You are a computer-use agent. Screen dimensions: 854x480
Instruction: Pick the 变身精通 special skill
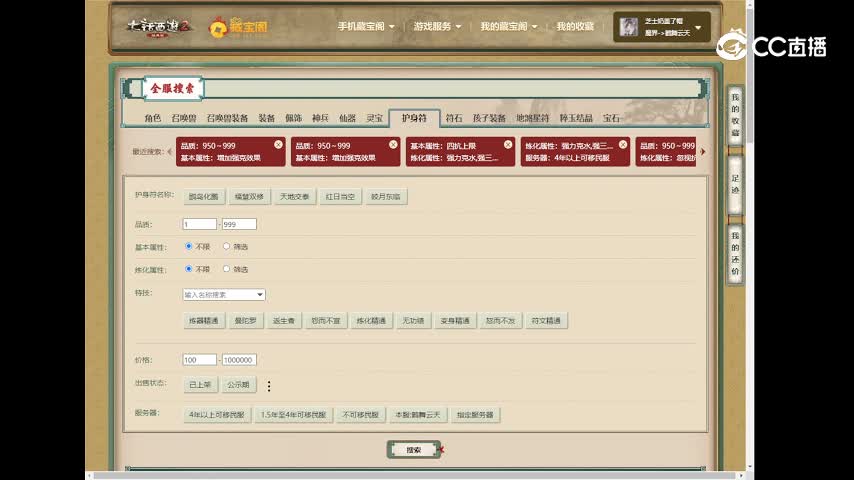pyautogui.click(x=455, y=320)
